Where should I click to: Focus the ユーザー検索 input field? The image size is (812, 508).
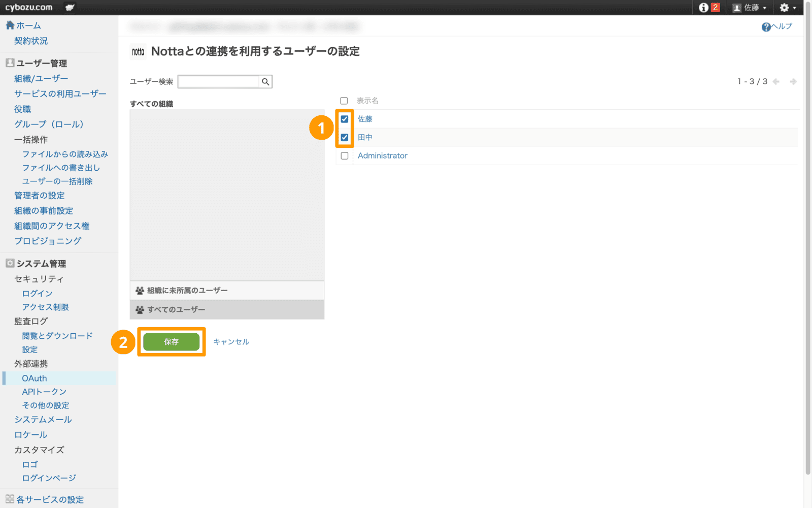pos(219,82)
